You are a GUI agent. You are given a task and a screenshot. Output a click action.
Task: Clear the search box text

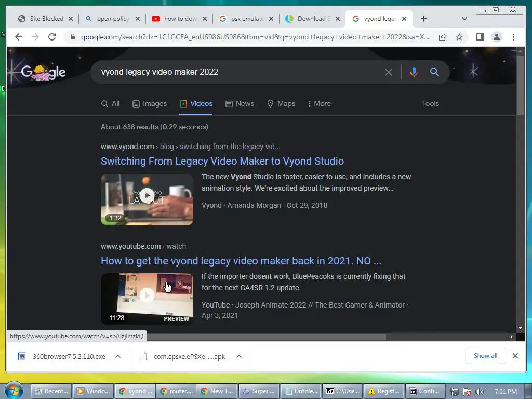389,72
